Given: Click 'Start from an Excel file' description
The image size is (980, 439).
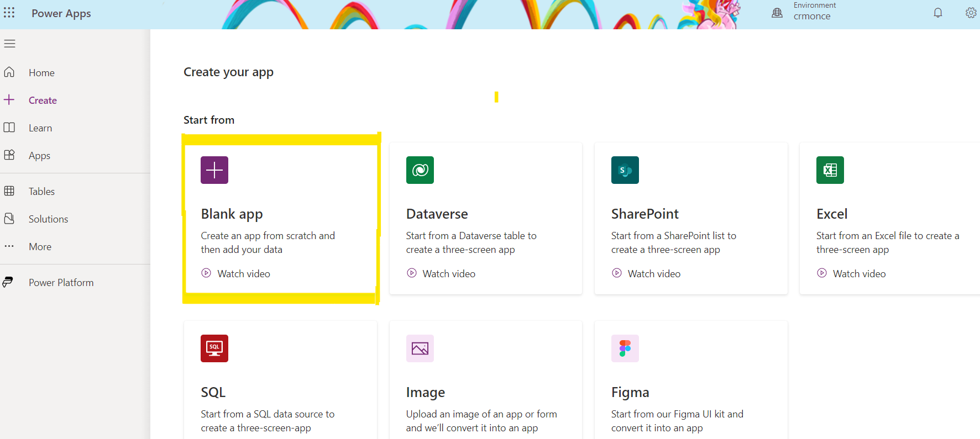Looking at the screenshot, I should (x=888, y=242).
